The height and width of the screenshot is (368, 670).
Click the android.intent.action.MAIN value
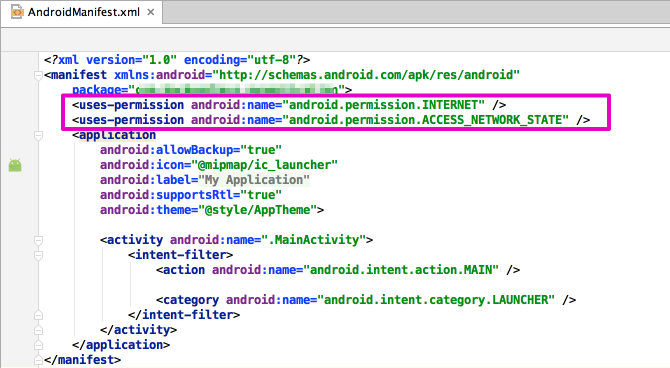(401, 270)
